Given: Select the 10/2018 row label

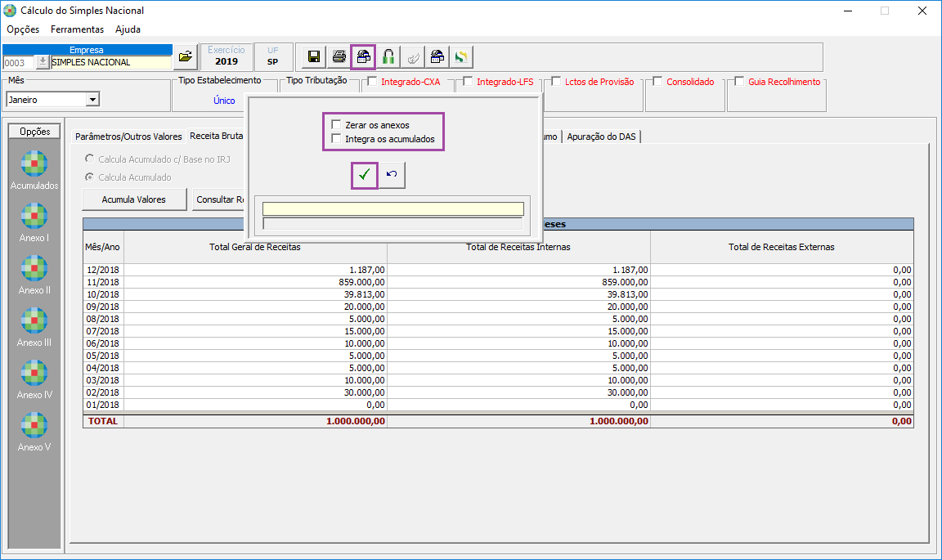Looking at the screenshot, I should click(102, 294).
